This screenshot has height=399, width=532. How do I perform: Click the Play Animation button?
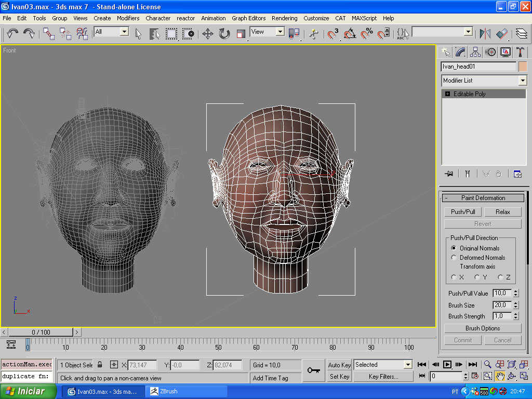click(x=447, y=365)
